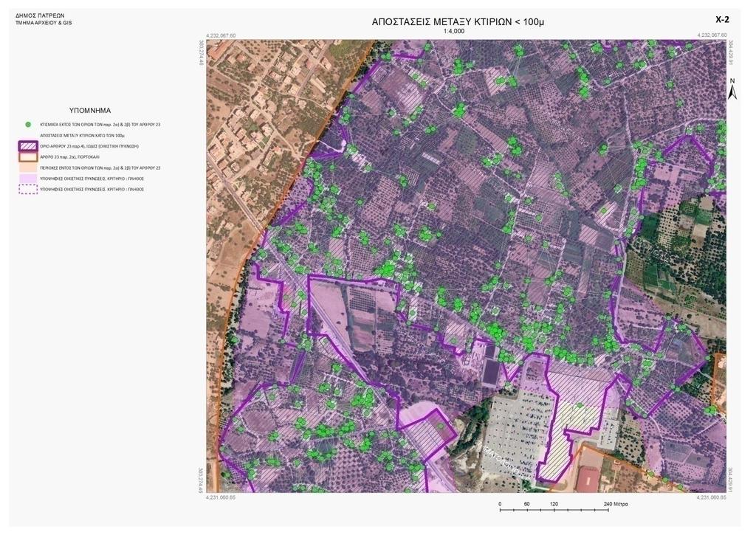Screen dimensions: 756x535
Task: Click the upper 303,274.46 vertical coordinate label
Action: pos(202,53)
